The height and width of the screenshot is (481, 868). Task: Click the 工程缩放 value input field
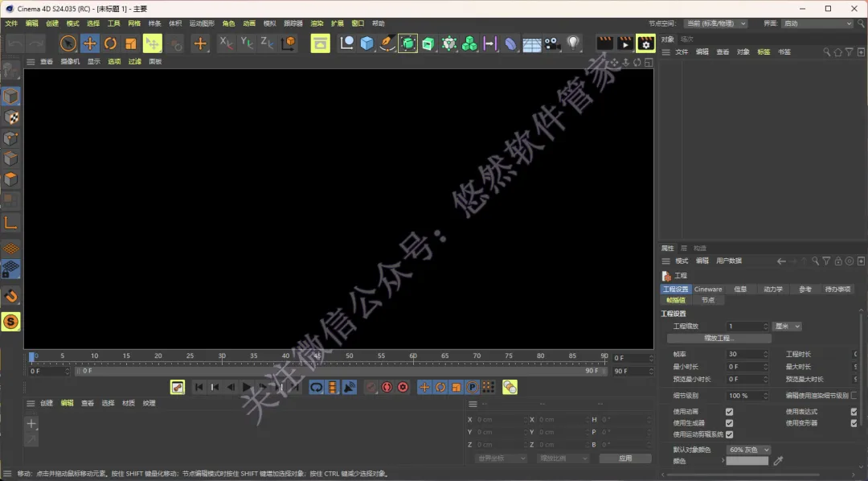point(744,327)
